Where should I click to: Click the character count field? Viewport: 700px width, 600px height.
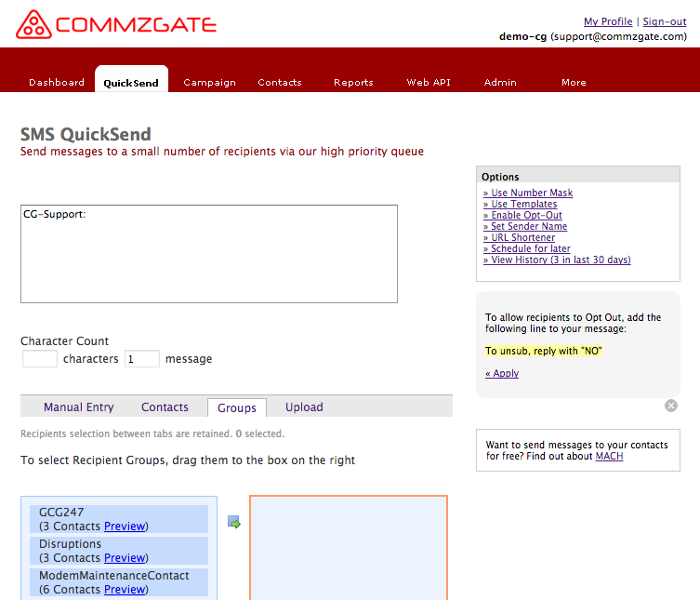tap(40, 359)
